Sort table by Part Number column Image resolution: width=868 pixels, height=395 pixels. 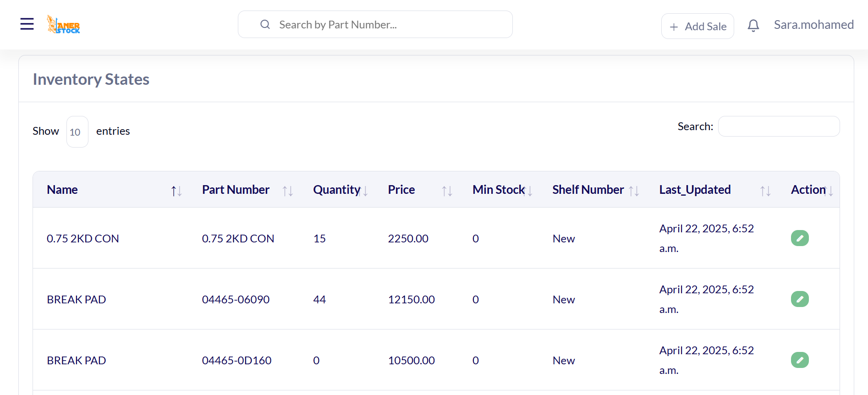pyautogui.click(x=236, y=190)
